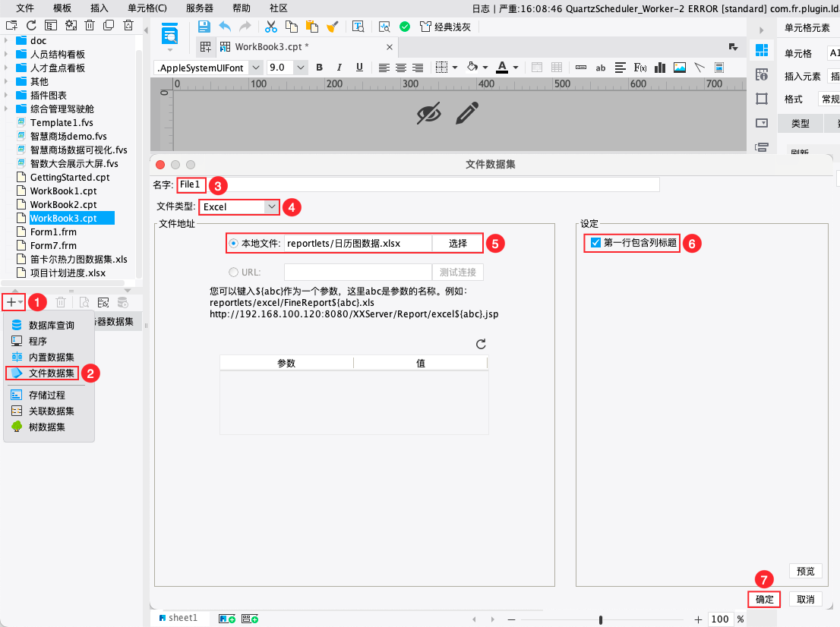Screen dimensions: 840x627
Task: Insert a slash line with the diagonal icon
Action: [x=699, y=68]
